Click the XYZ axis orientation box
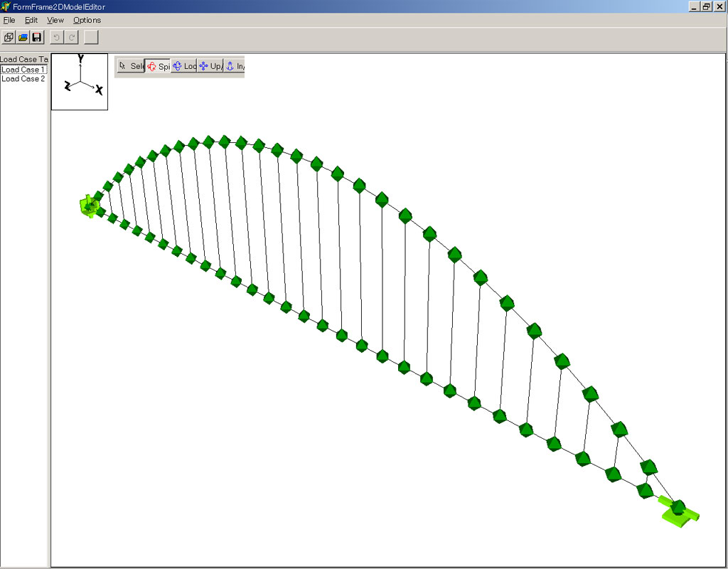The width and height of the screenshot is (728, 569). 80,82
